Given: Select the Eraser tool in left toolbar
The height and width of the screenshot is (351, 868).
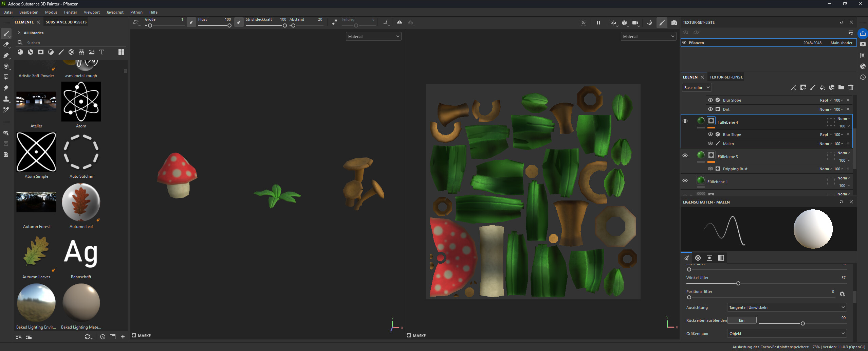Looking at the screenshot, I should [x=6, y=45].
